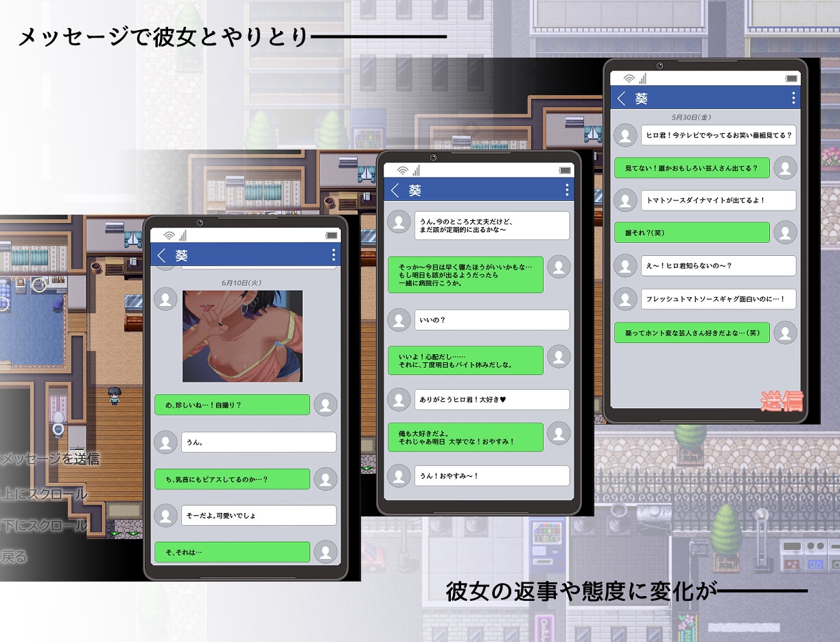Viewport: 840px width, 642px height.
Task: Tap the back arrow on right phone
Action: click(621, 98)
